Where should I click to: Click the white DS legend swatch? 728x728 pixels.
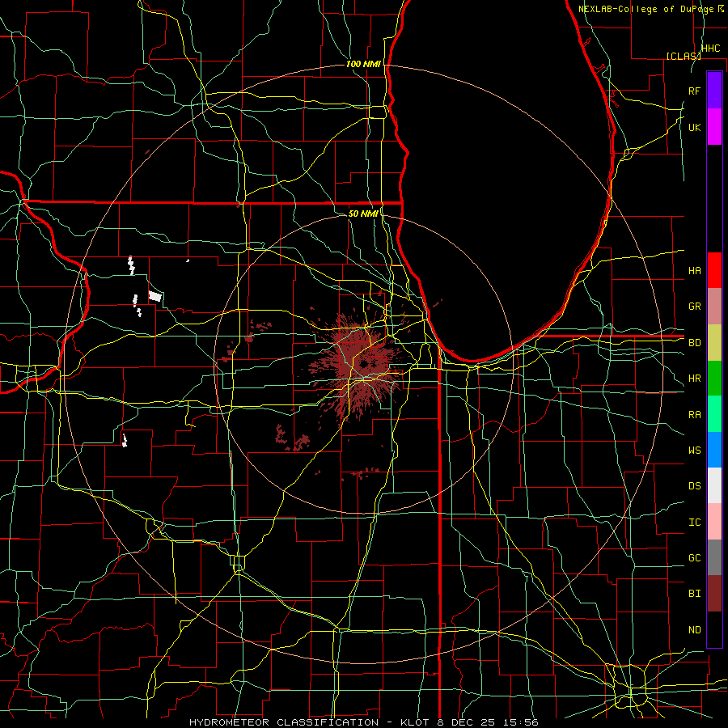click(x=714, y=485)
